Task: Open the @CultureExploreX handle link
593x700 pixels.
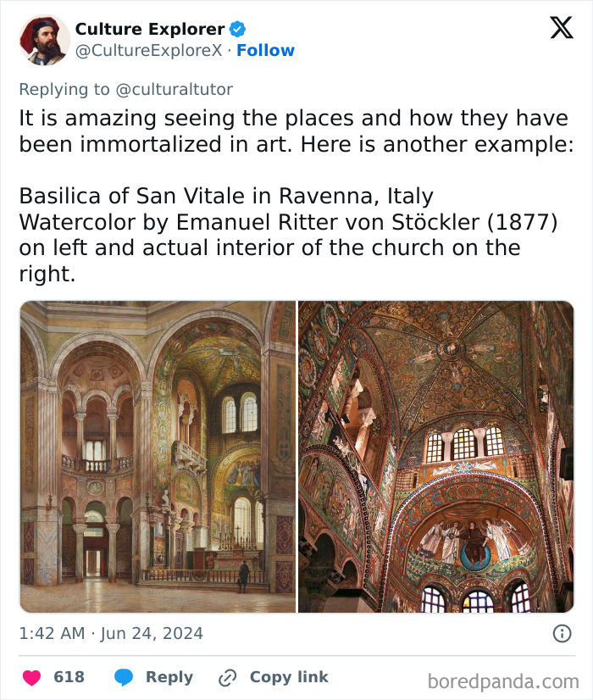Action: point(149,51)
